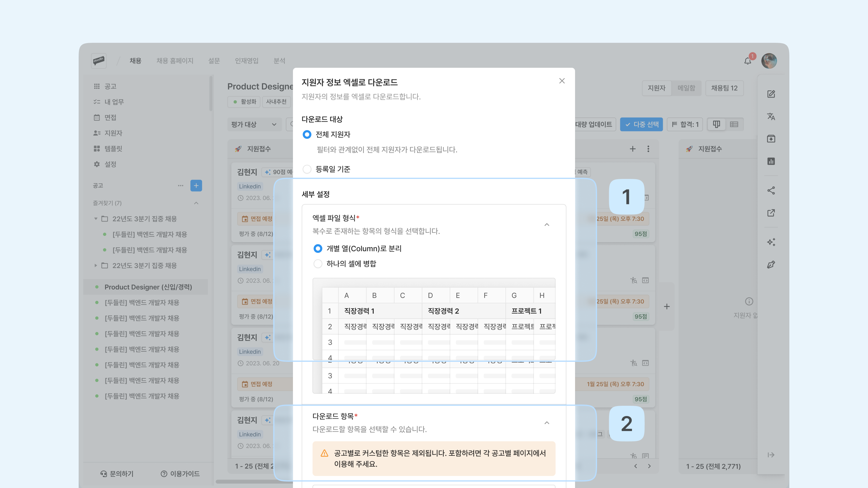Click the 사내추천 tag

[276, 102]
